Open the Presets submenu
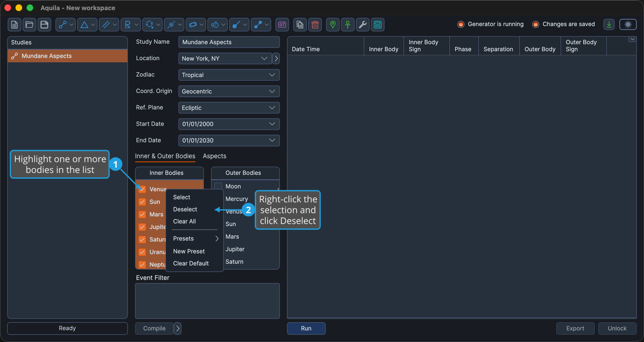Image resolution: width=644 pixels, height=342 pixels. [x=195, y=239]
